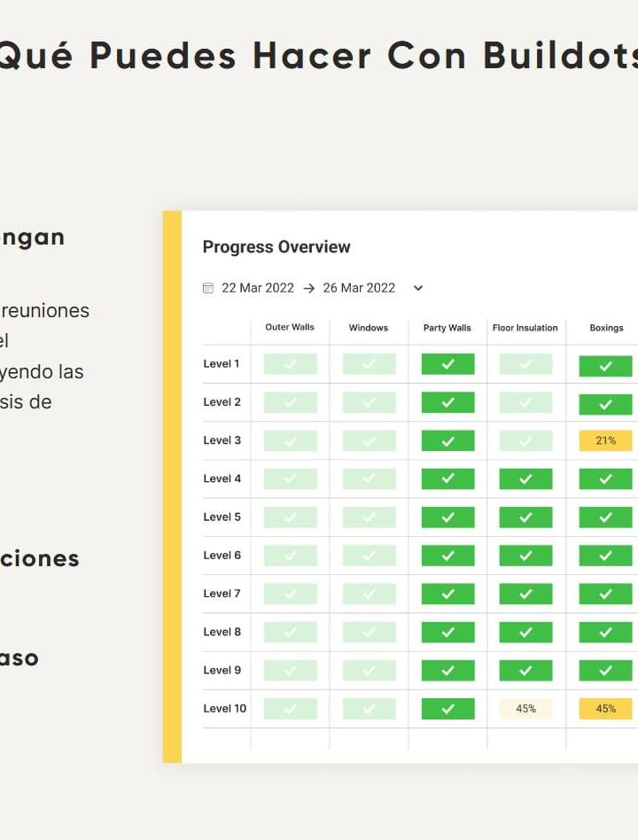
Task: Click the calendar icon beside 22 Mar 2022
Action: click(x=208, y=288)
